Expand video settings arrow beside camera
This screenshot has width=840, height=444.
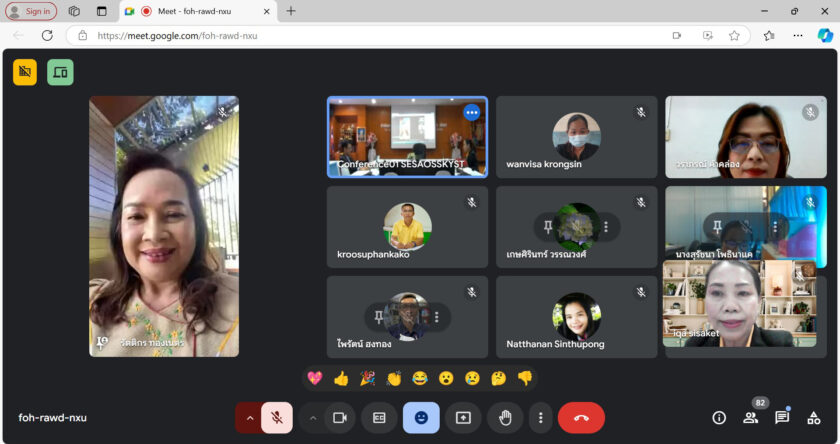click(313, 418)
